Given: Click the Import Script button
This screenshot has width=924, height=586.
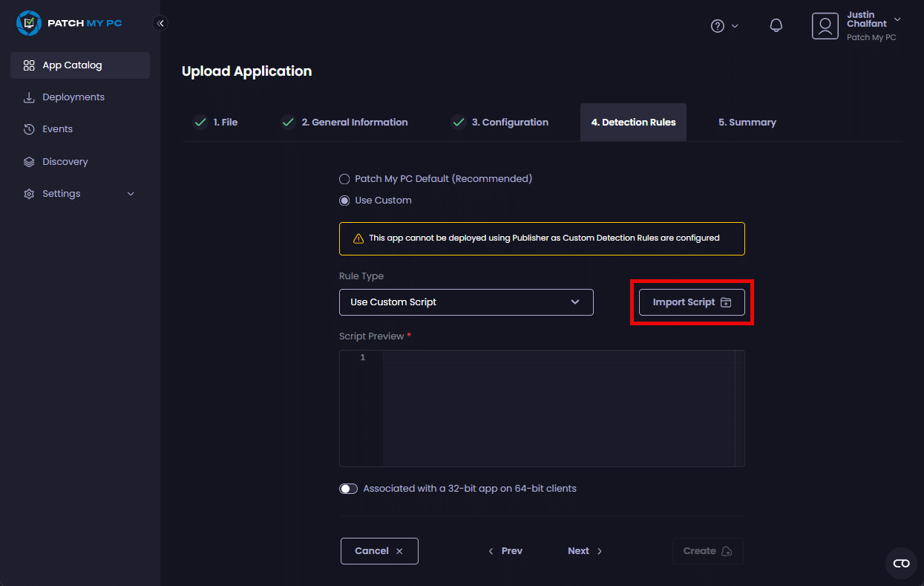Looking at the screenshot, I should pyautogui.click(x=692, y=302).
